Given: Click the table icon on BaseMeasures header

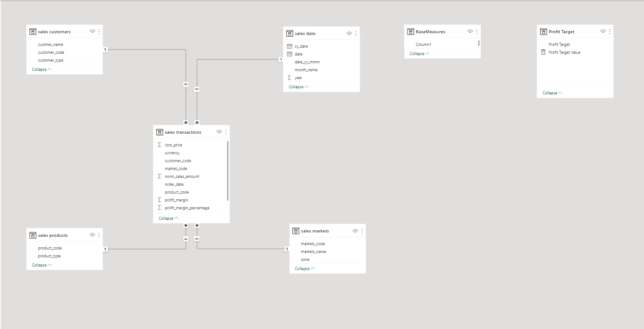Looking at the screenshot, I should click(411, 31).
